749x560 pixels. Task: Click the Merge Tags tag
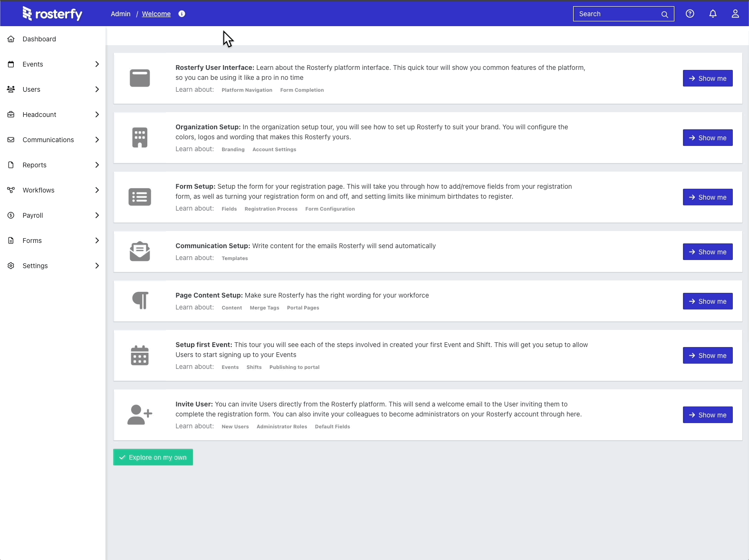coord(265,308)
